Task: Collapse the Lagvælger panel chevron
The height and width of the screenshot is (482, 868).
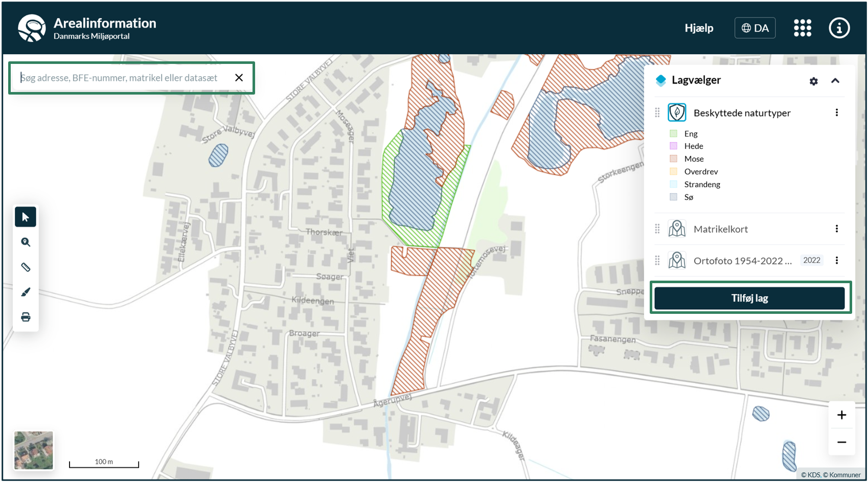Action: [835, 81]
